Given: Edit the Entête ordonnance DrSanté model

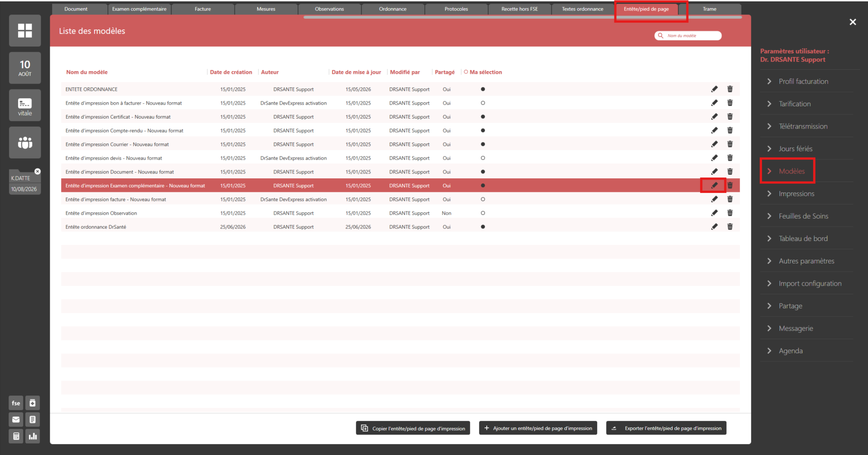Looking at the screenshot, I should [x=715, y=227].
